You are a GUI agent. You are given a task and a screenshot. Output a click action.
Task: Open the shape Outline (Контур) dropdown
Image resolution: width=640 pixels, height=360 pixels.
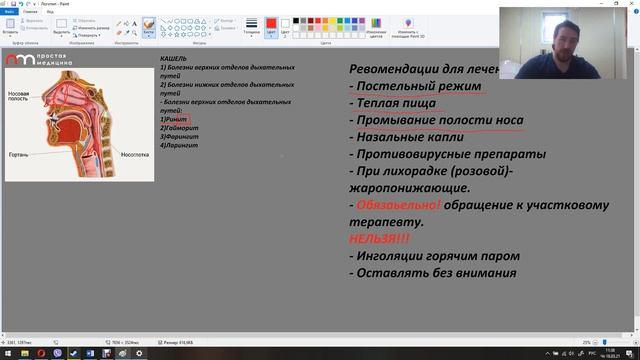click(224, 21)
